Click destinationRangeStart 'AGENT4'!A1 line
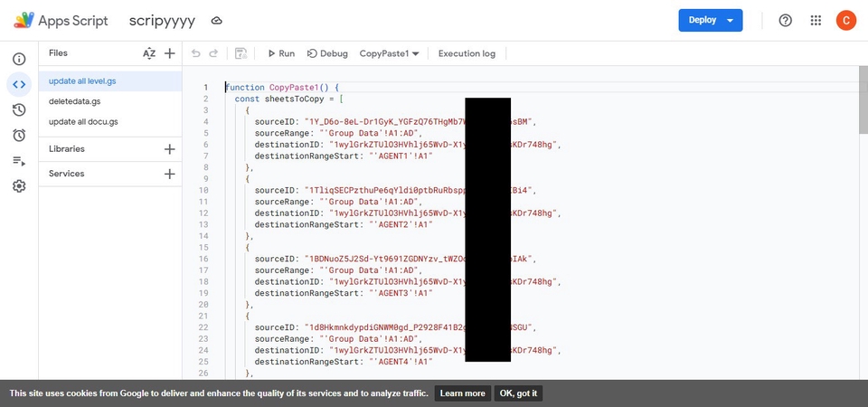 click(344, 361)
